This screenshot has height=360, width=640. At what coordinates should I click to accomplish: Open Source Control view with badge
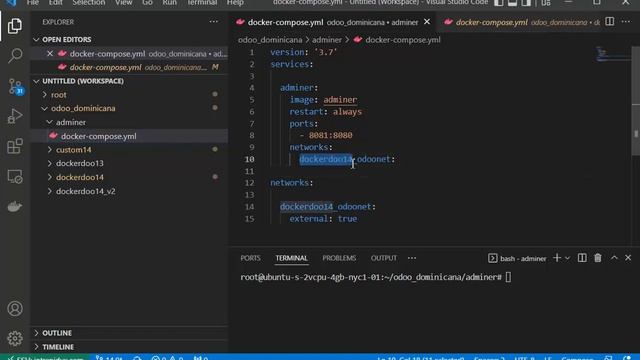coord(15,87)
